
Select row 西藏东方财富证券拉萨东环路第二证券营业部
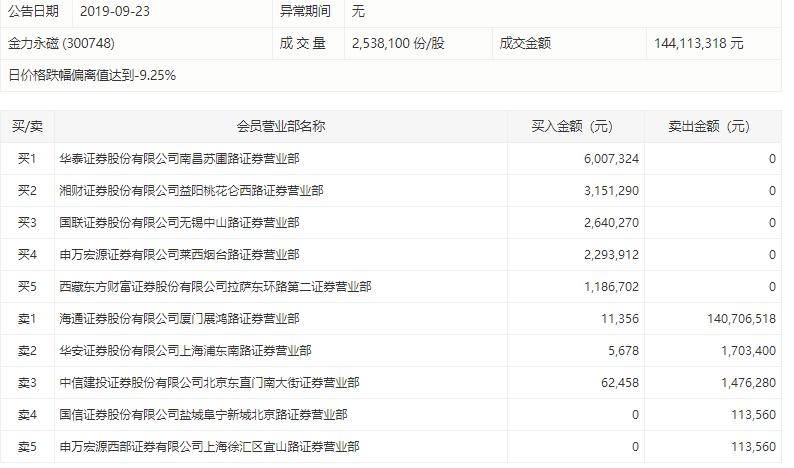[x=390, y=287]
